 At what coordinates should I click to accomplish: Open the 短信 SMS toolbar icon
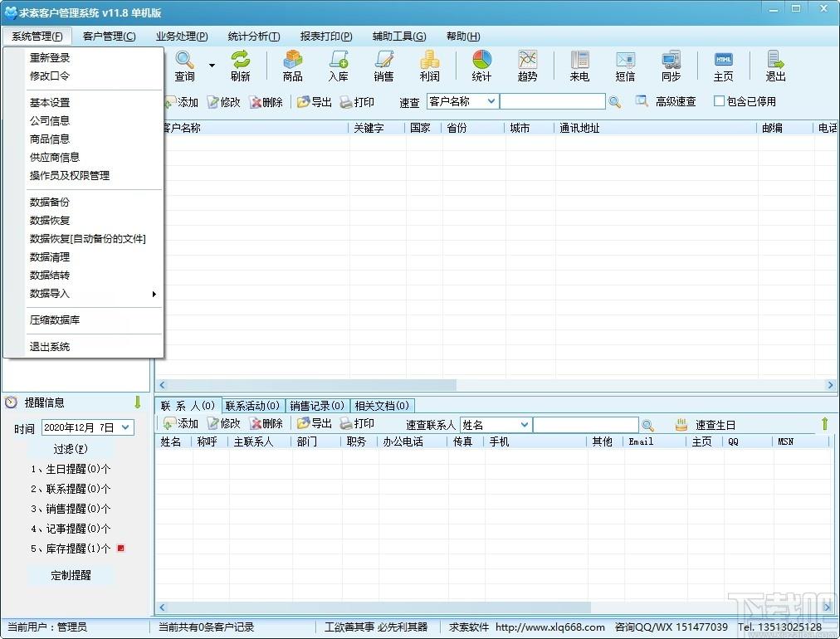point(625,66)
